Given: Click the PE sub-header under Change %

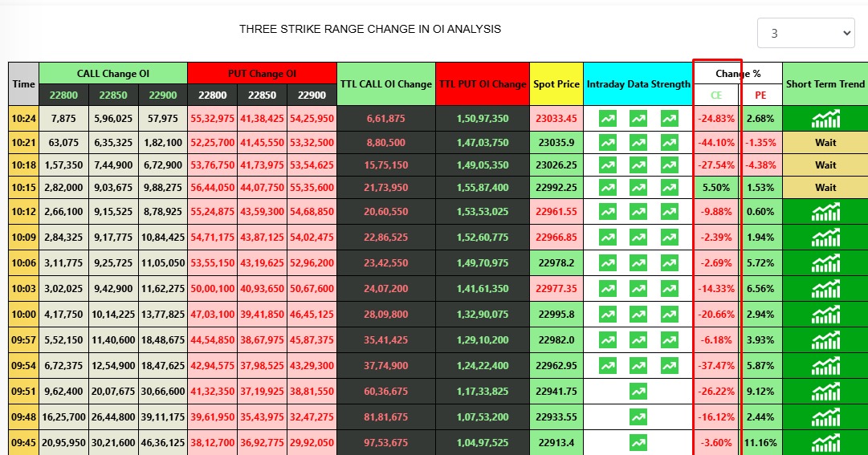Looking at the screenshot, I should 760,95.
